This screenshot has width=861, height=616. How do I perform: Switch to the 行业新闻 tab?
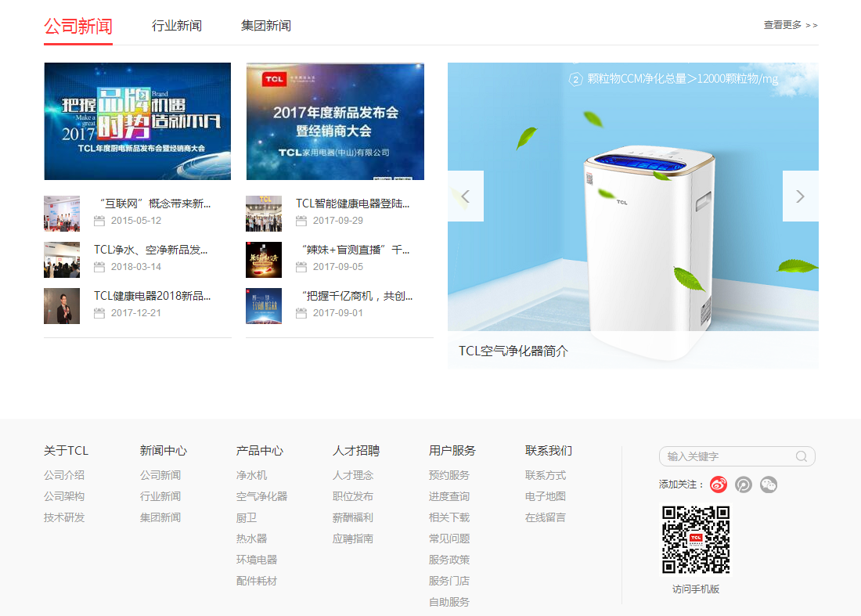177,25
